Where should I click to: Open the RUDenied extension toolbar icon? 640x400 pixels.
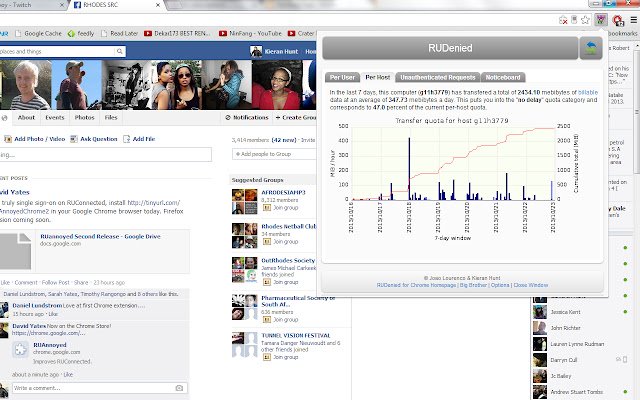600,19
